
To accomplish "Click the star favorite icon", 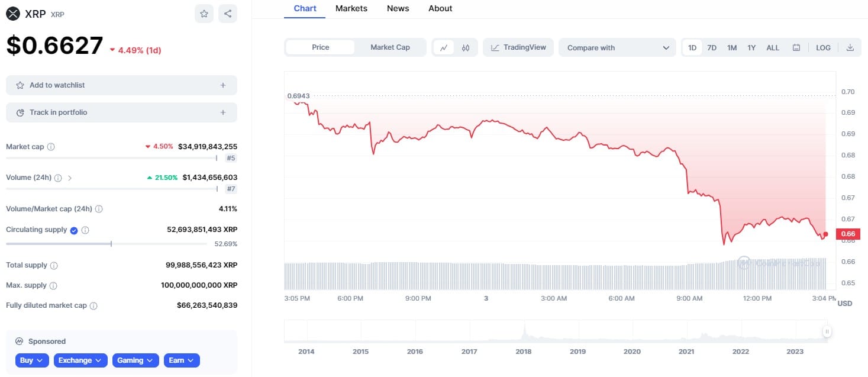I will pos(204,14).
